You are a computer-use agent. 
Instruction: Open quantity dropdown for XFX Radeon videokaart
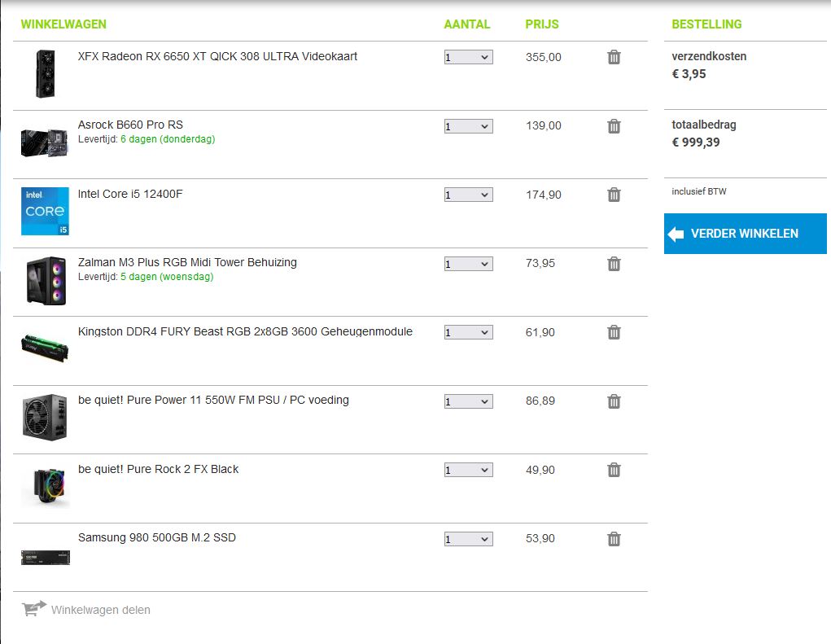tap(469, 57)
